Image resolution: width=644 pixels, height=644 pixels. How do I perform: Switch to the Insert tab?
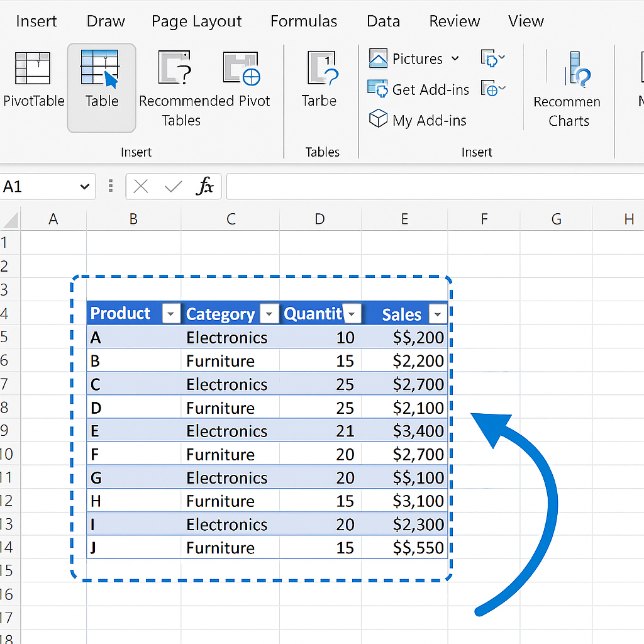pyautogui.click(x=36, y=21)
